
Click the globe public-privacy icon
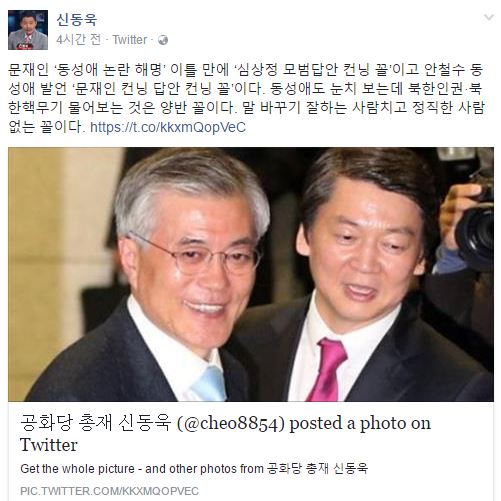(x=163, y=40)
